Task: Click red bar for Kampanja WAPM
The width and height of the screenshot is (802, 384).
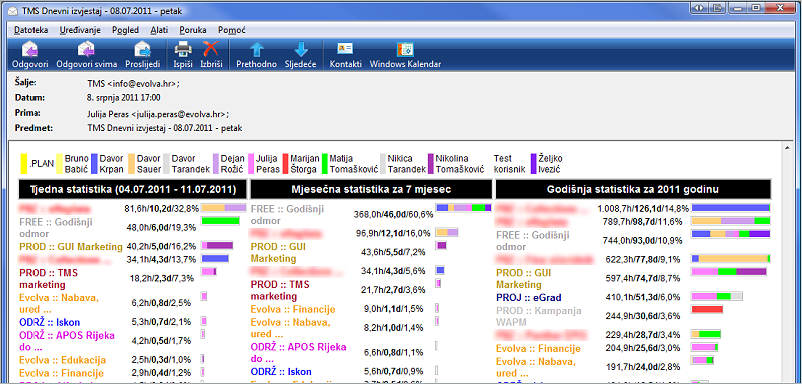Action: [707, 309]
